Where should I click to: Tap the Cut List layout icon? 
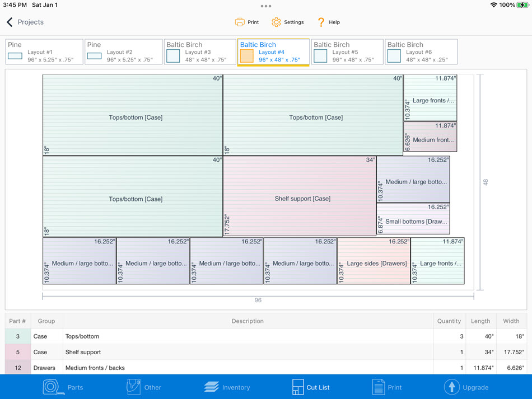click(298, 387)
